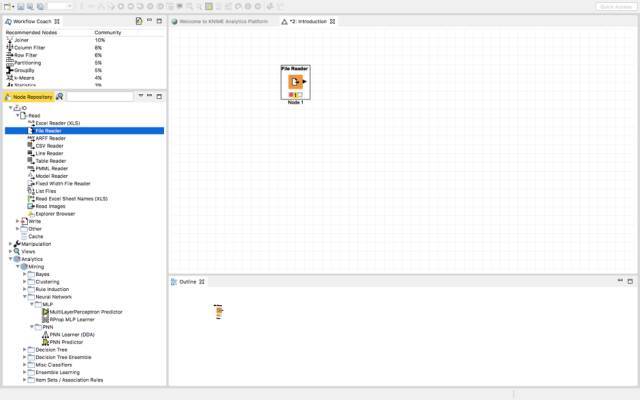Screen dimensions: 640x400
Task: Click the node thumbnail in Outline panel
Action: coord(218,311)
